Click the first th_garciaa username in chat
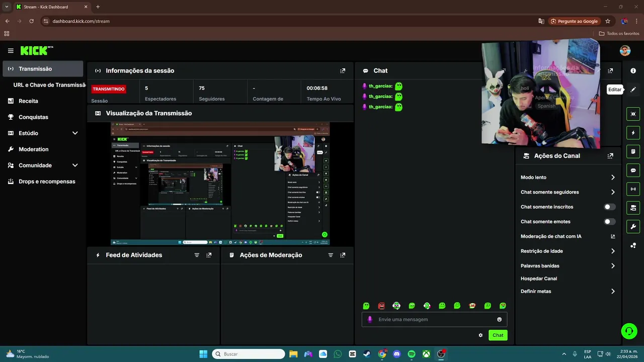644x362 pixels. (x=380, y=86)
